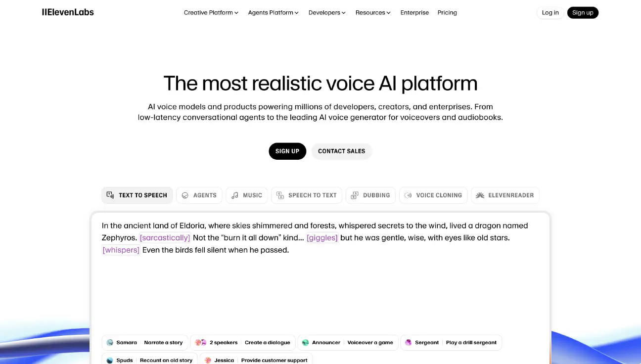Pick the Sergeant voice avatar
The width and height of the screenshot is (641, 364).
tap(409, 342)
